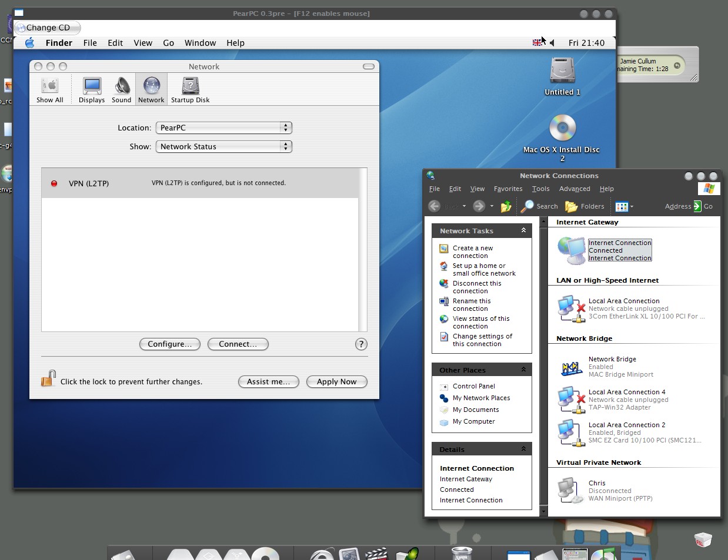Click the Apply Now button

click(337, 381)
